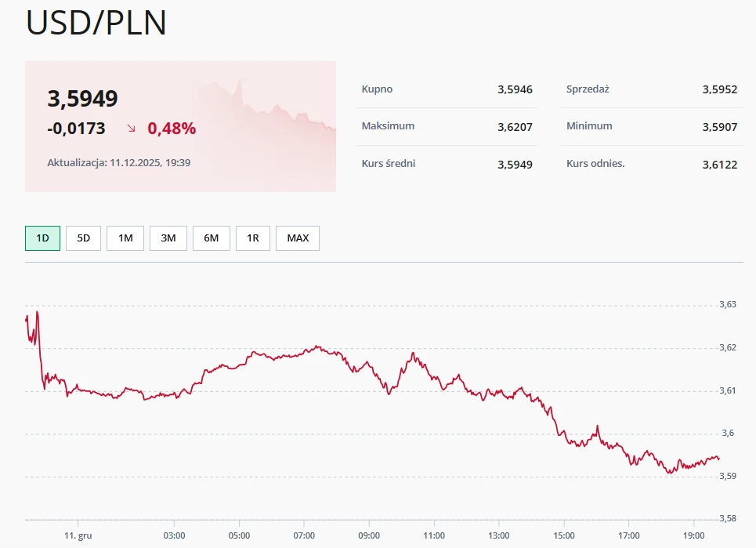Show the 6M half-year chart
The width and height of the screenshot is (756, 548).
pyautogui.click(x=210, y=238)
